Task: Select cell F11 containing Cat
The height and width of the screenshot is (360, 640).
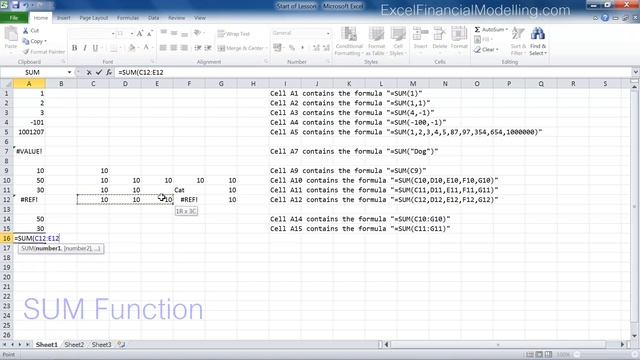Action: tap(189, 190)
